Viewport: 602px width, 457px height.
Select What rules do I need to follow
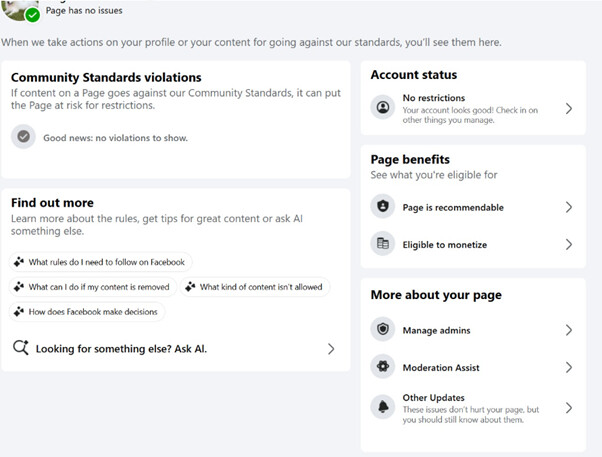point(100,262)
